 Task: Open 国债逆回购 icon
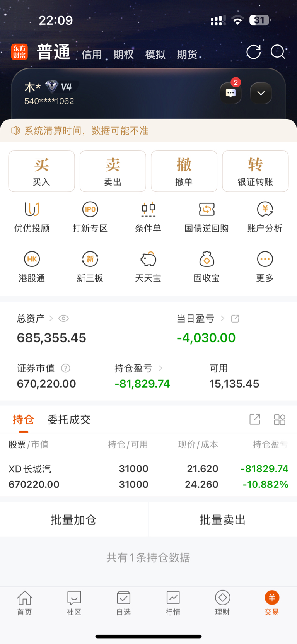(207, 209)
